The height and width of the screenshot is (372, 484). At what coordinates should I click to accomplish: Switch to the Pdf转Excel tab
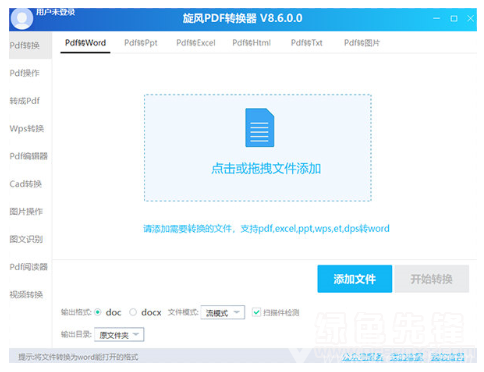tap(196, 43)
